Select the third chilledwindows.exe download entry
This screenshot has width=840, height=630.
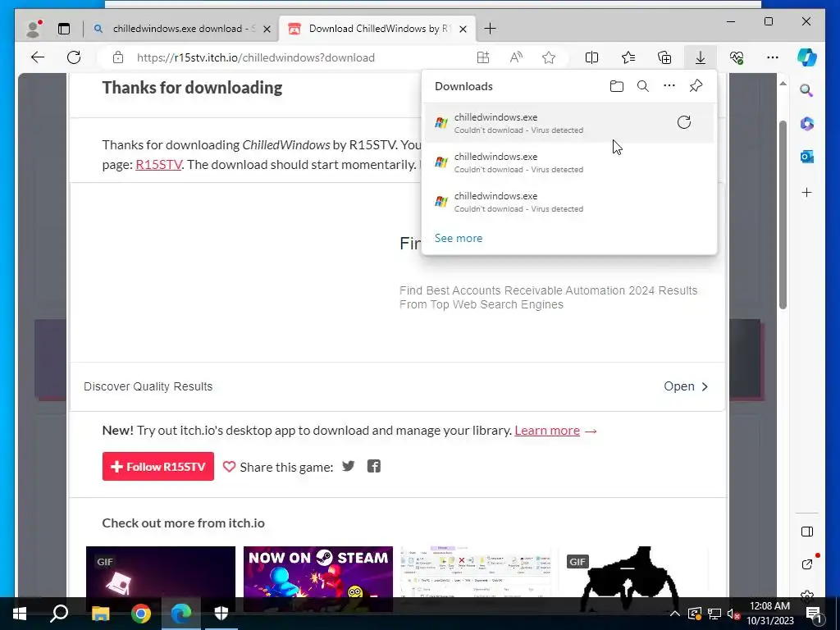569,202
